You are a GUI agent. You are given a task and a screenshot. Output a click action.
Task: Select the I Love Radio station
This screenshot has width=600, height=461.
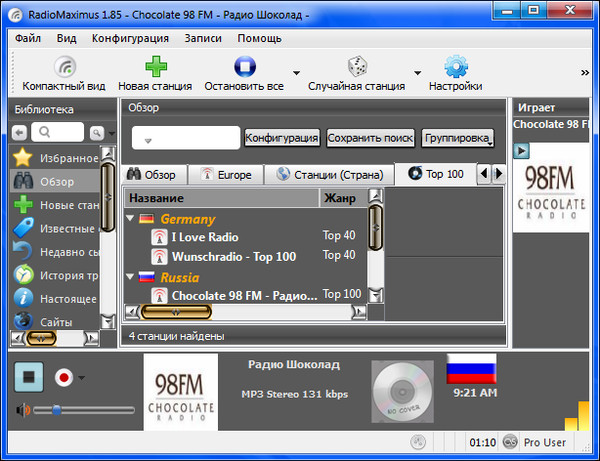pos(204,237)
